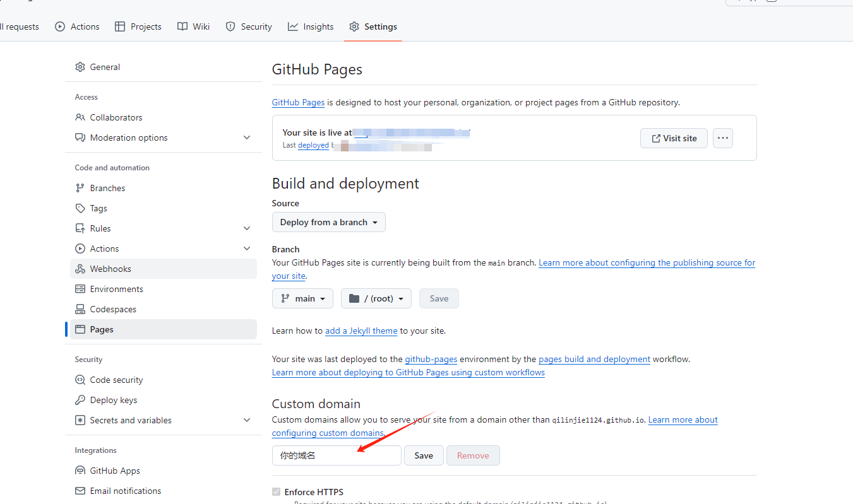Click the Visit site button
Screen dimensions: 853x504
pos(674,138)
